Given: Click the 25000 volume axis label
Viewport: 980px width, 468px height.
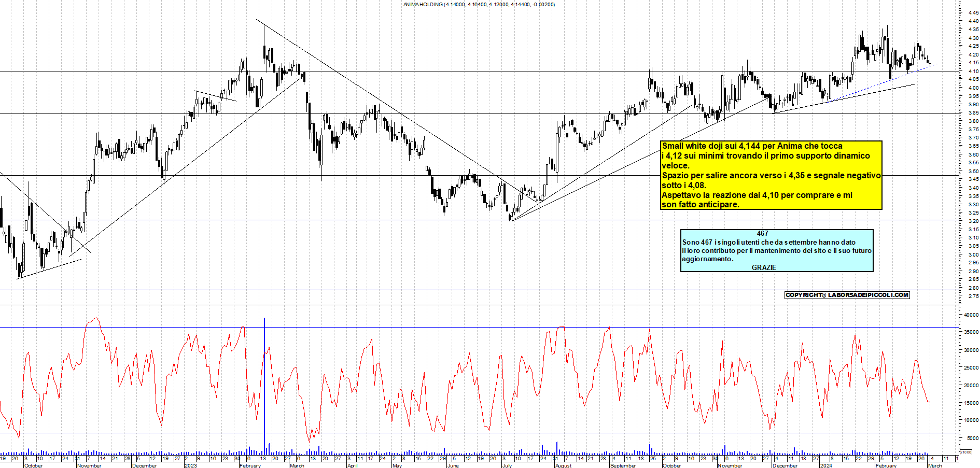Looking at the screenshot, I should (971, 367).
